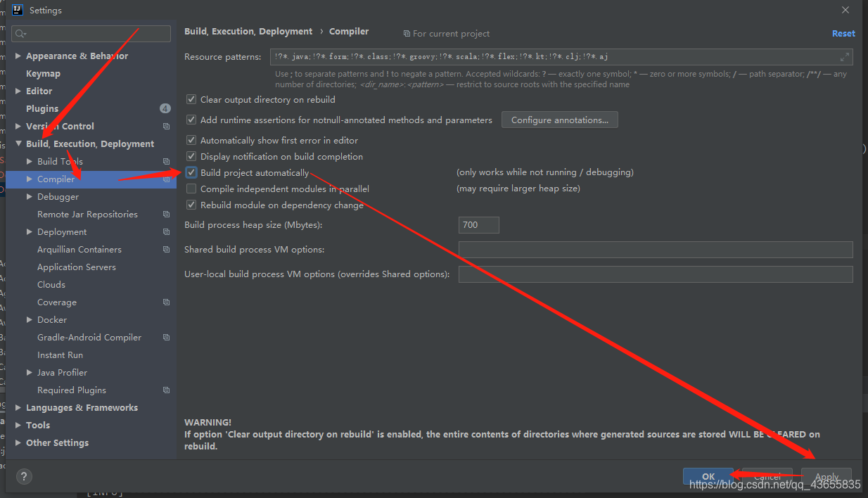Select Remote Jar Repositories entry

[87, 215]
